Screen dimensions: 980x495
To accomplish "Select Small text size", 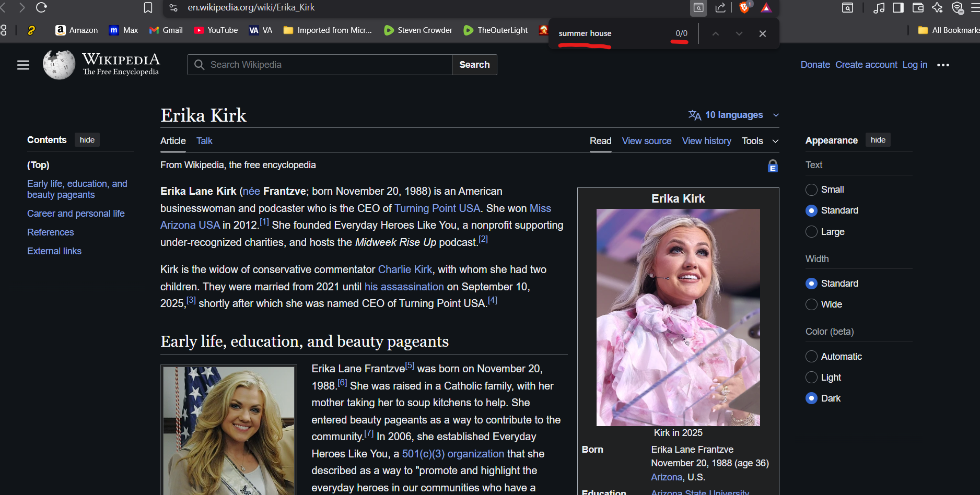I will point(811,190).
